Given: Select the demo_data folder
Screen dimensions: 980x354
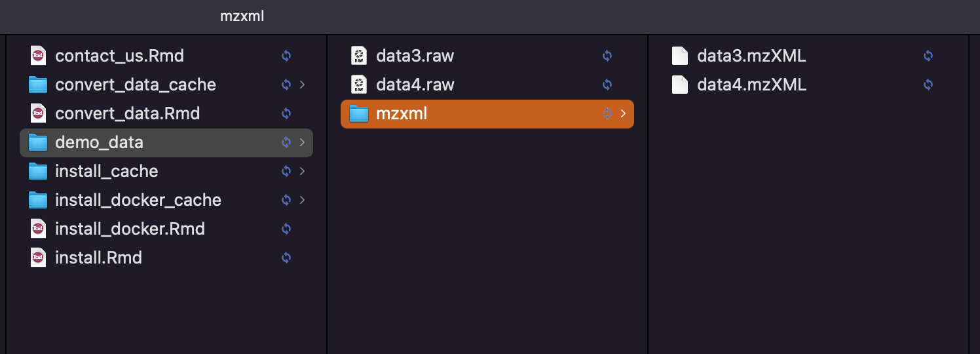Looking at the screenshot, I should 166,142.
